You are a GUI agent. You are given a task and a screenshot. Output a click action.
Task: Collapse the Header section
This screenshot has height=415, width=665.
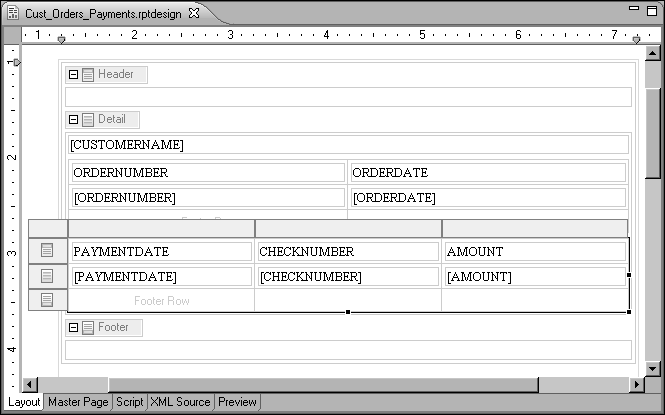(x=73, y=75)
